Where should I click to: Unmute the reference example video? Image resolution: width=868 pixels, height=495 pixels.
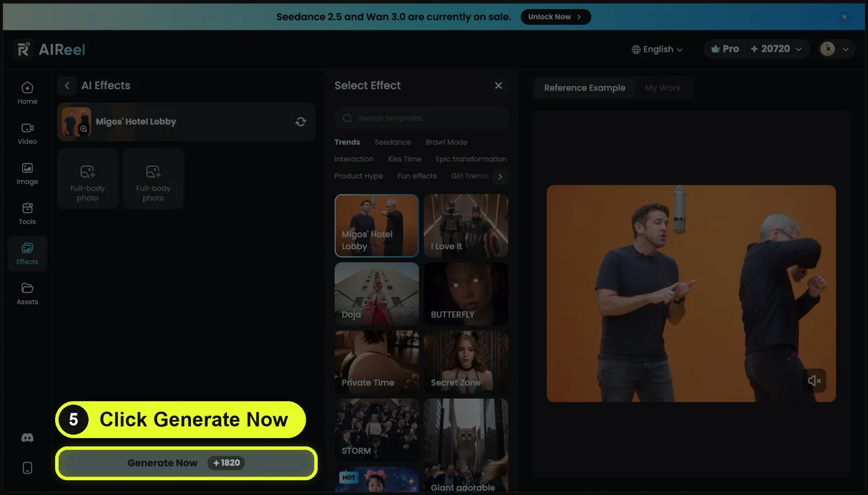pyautogui.click(x=814, y=381)
